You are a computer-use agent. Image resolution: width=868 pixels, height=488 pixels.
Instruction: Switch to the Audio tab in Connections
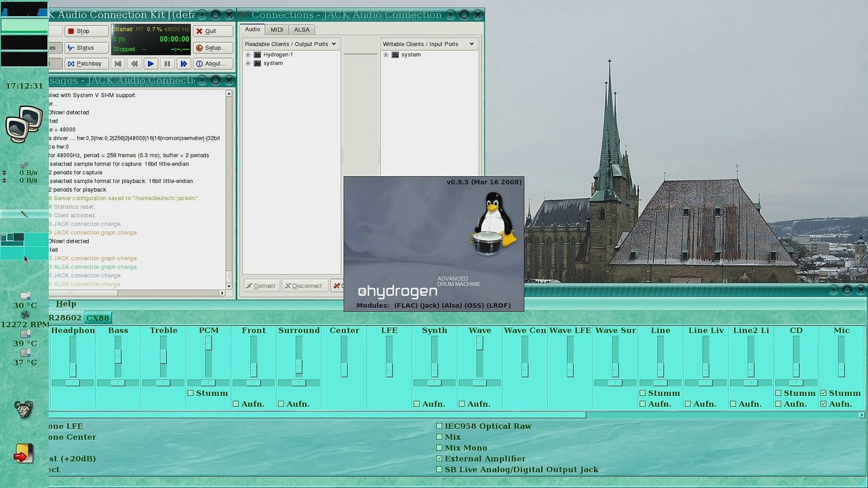[x=252, y=29]
